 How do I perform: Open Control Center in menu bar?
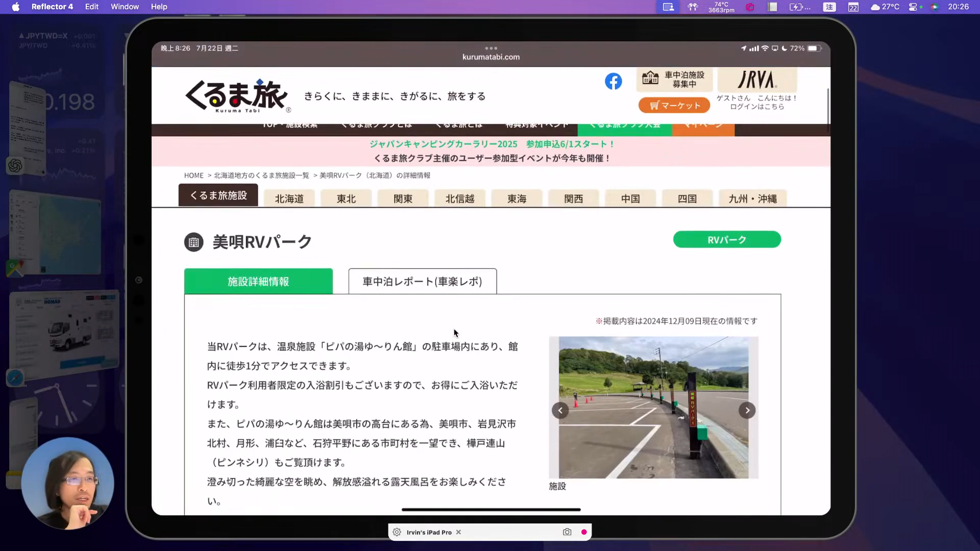click(x=913, y=7)
